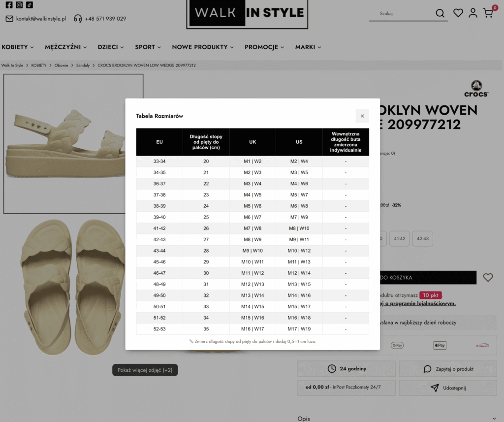Expand the NOWE PRODUKTY menu
504x422 pixels.
pyautogui.click(x=203, y=47)
